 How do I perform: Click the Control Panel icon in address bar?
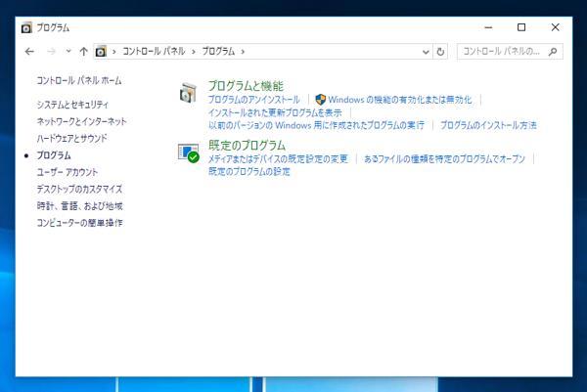(101, 51)
